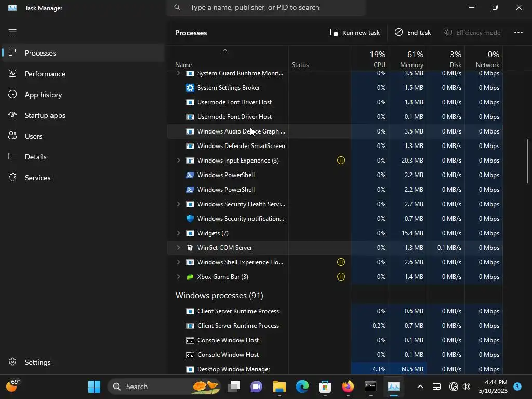Open File Explorer from the taskbar
This screenshot has height=399, width=532.
point(279,387)
